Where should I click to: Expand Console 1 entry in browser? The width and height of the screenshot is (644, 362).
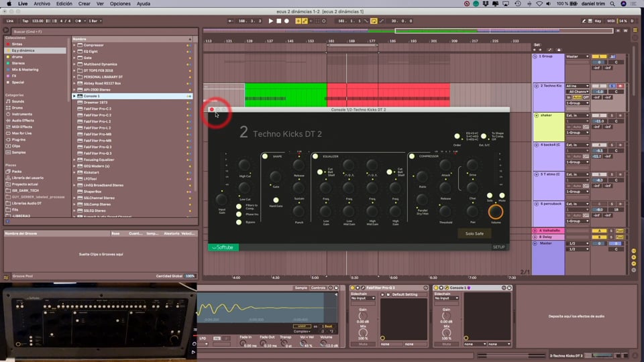[x=74, y=96]
